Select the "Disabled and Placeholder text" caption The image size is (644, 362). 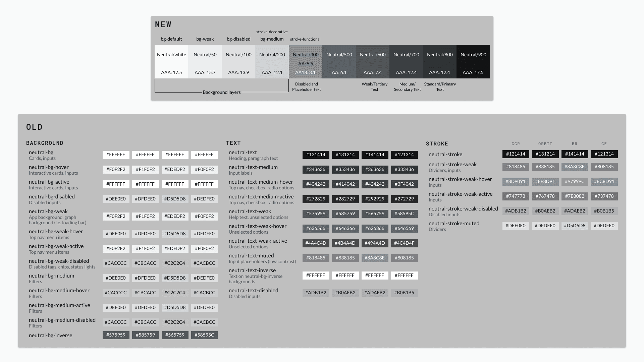click(307, 87)
